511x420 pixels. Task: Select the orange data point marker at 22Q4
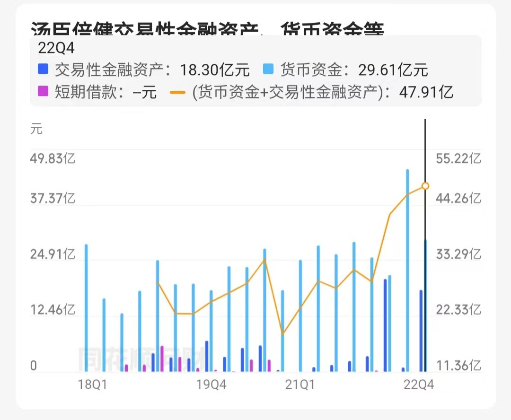point(425,186)
